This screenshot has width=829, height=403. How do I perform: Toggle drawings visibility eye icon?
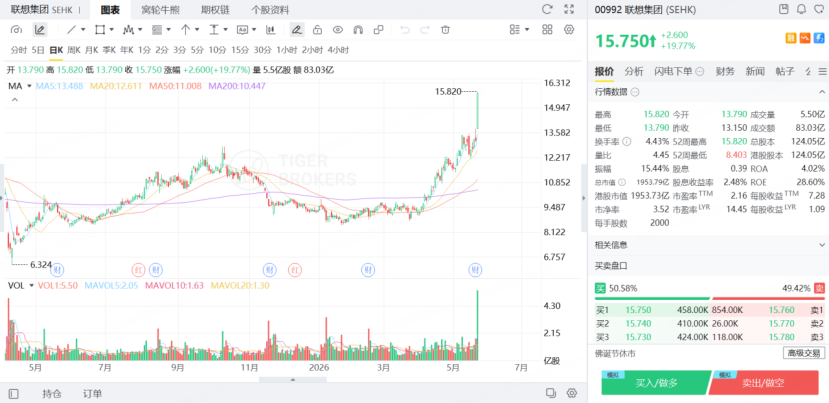[x=337, y=30]
